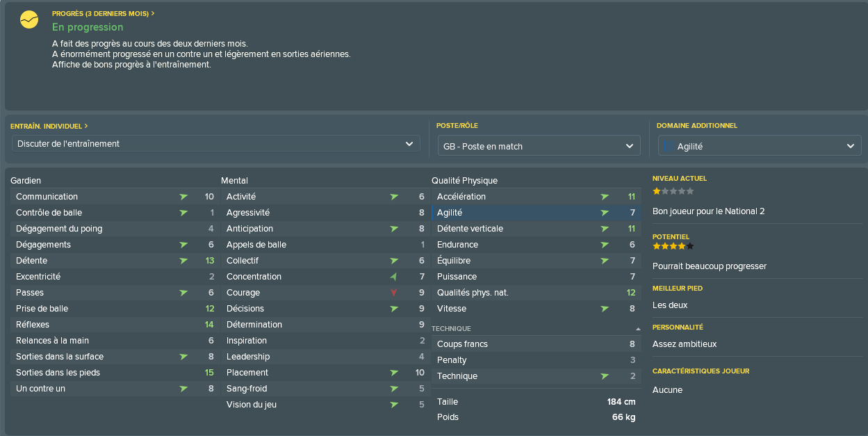Click the red down arrow beside Courage
868x436 pixels.
point(394,293)
